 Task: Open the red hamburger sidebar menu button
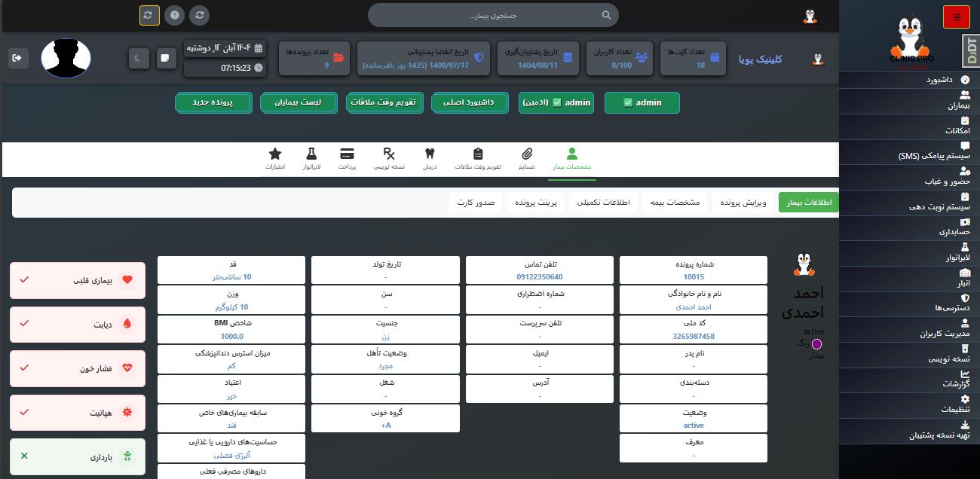click(x=957, y=17)
